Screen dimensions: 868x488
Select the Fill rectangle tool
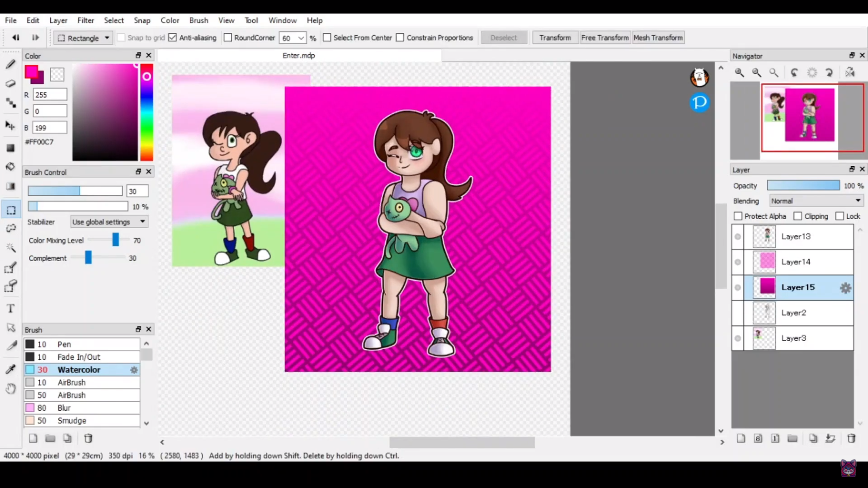[x=10, y=148]
